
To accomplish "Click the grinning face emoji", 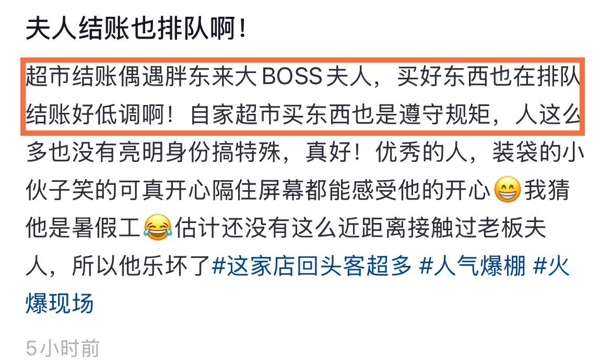I will tap(508, 190).
